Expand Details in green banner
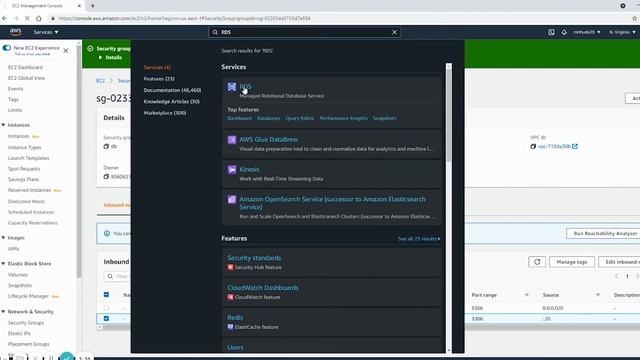 [x=110, y=58]
